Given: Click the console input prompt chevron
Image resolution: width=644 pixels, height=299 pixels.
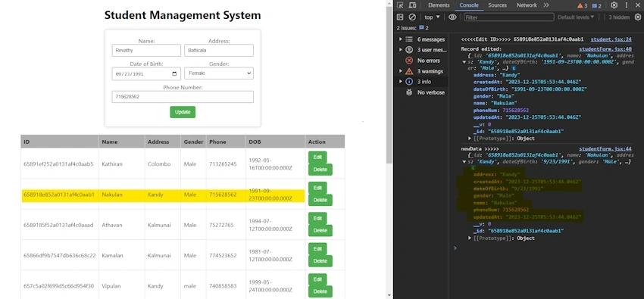Looking at the screenshot, I should coord(455,248).
